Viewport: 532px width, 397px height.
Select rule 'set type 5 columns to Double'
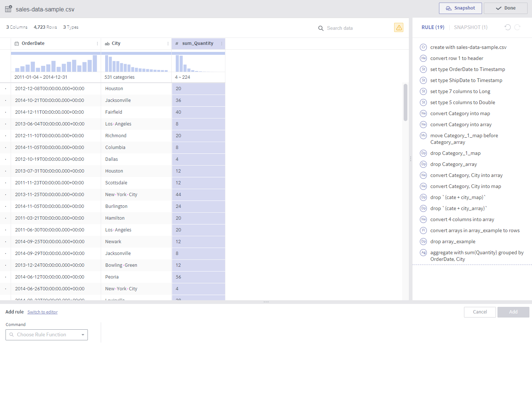463,102
